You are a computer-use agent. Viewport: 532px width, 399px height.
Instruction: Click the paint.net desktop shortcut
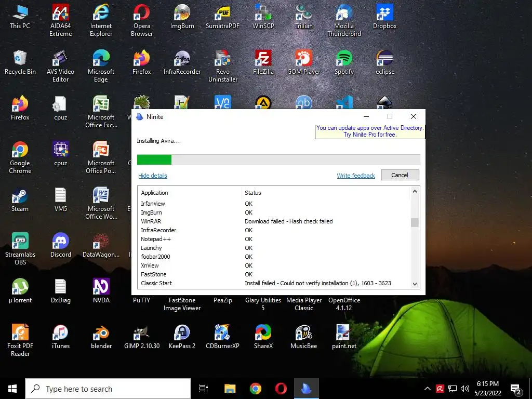344,337
